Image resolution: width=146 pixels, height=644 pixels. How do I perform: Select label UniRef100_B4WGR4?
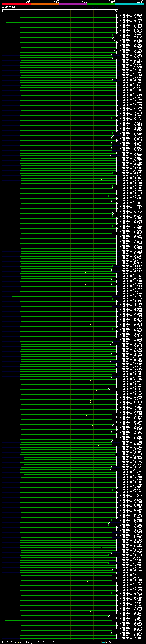point(131,95)
